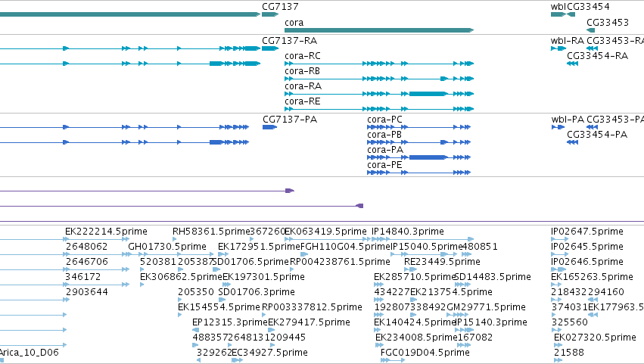Select the cora-RC transcript label
The width and height of the screenshot is (644, 364).
(x=303, y=56)
